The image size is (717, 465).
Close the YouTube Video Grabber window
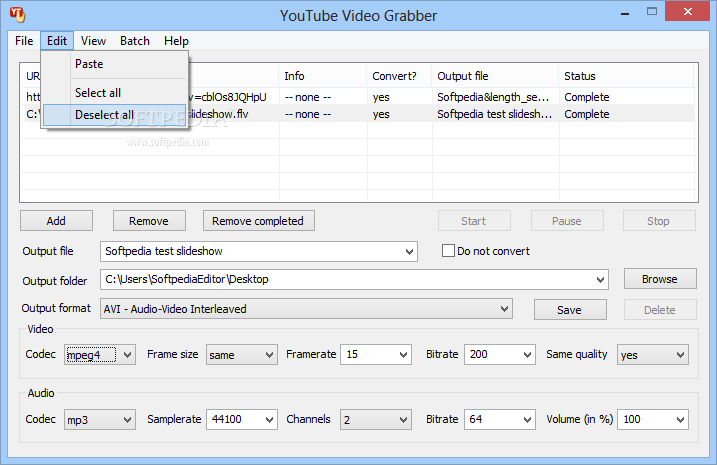[687, 12]
